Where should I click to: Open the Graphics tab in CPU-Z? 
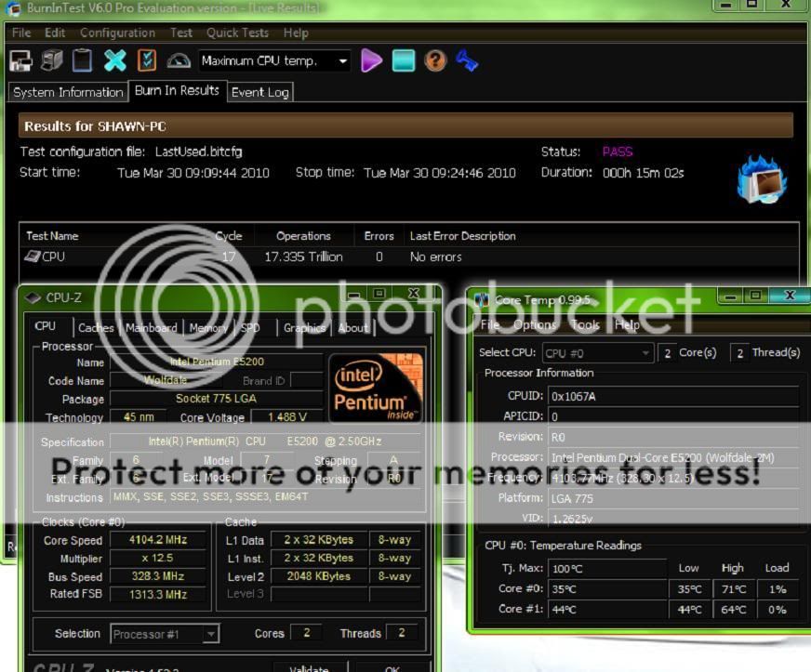[x=305, y=328]
